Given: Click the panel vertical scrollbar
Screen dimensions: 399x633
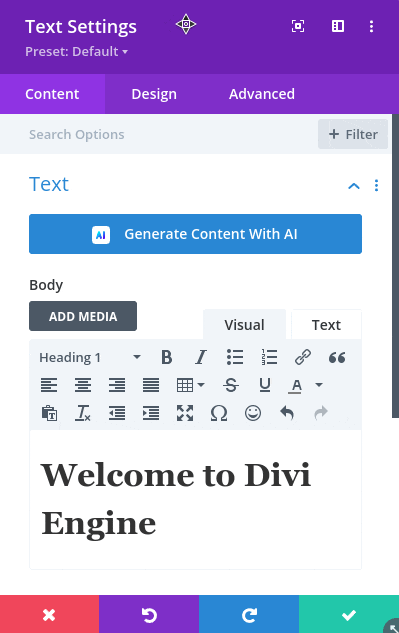Looking at the screenshot, I should [x=395, y=266].
